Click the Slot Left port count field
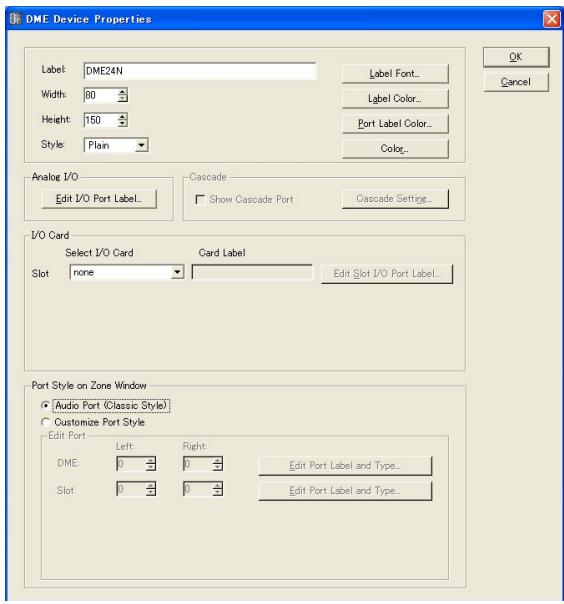The width and height of the screenshot is (564, 604). click(x=131, y=489)
